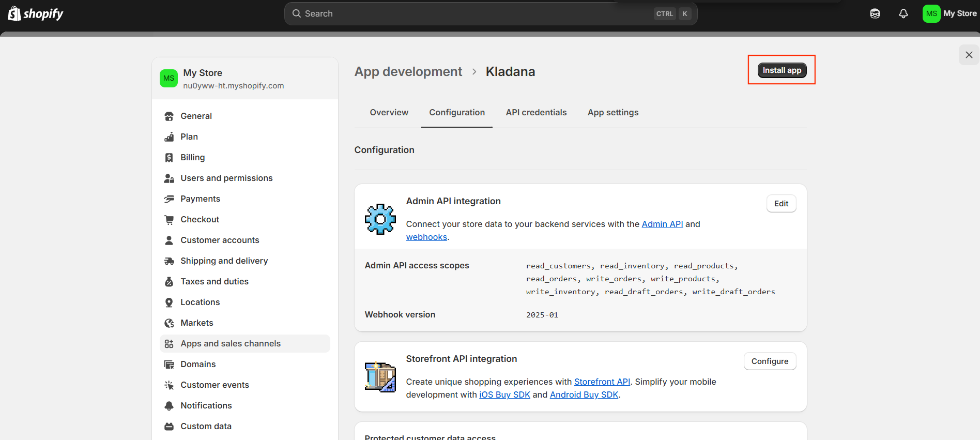Click the search magnifier icon
The height and width of the screenshot is (440, 980).
pyautogui.click(x=297, y=13)
